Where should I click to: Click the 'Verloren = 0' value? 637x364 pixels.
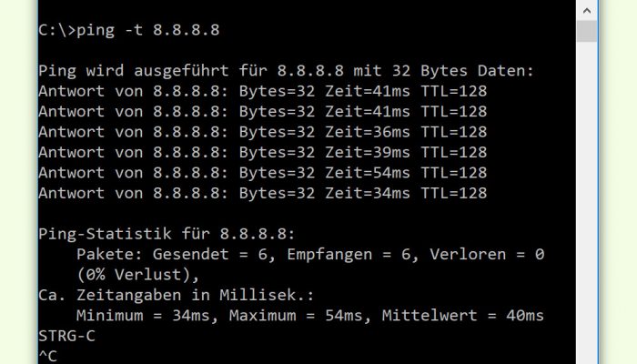coord(487,254)
